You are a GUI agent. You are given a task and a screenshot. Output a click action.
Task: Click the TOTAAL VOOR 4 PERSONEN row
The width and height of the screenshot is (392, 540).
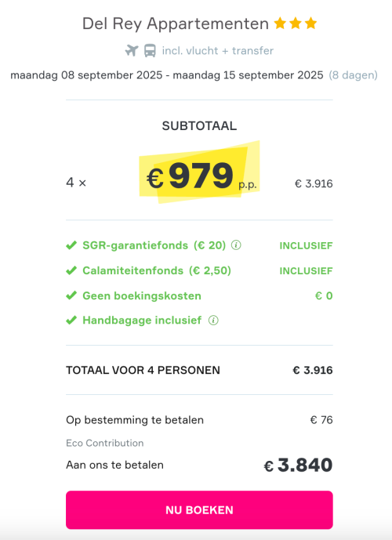(x=199, y=370)
